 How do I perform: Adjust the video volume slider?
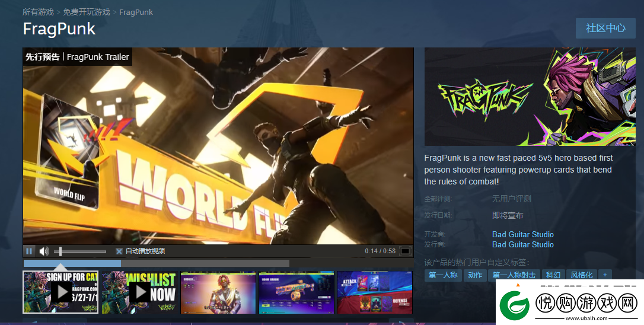80,251
